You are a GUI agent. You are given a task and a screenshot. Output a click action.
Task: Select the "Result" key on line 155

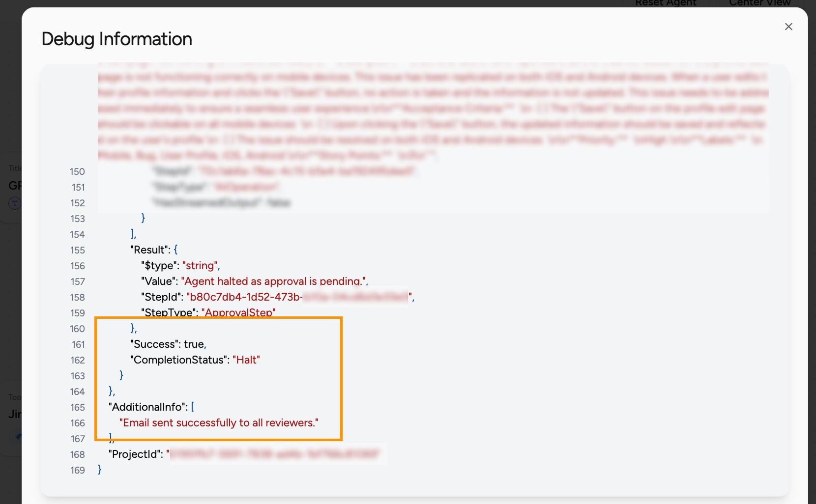pyautogui.click(x=149, y=250)
